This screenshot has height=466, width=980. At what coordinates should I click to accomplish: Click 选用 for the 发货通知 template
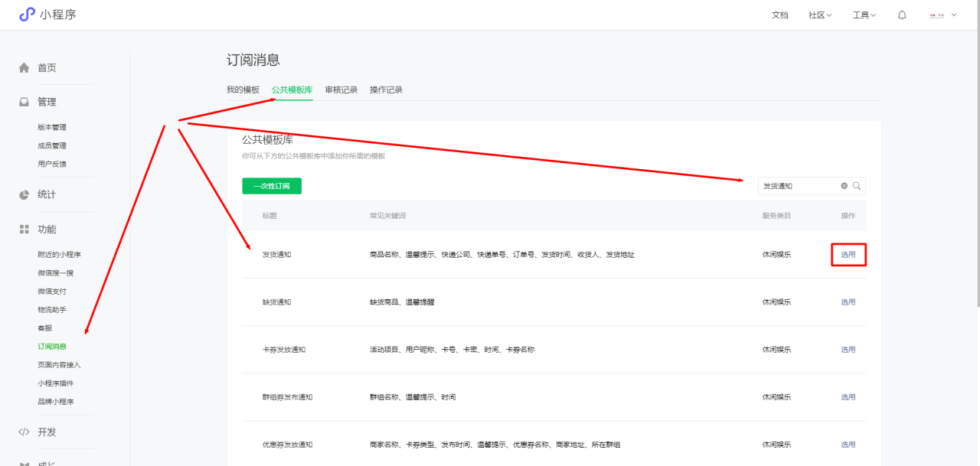(x=848, y=255)
